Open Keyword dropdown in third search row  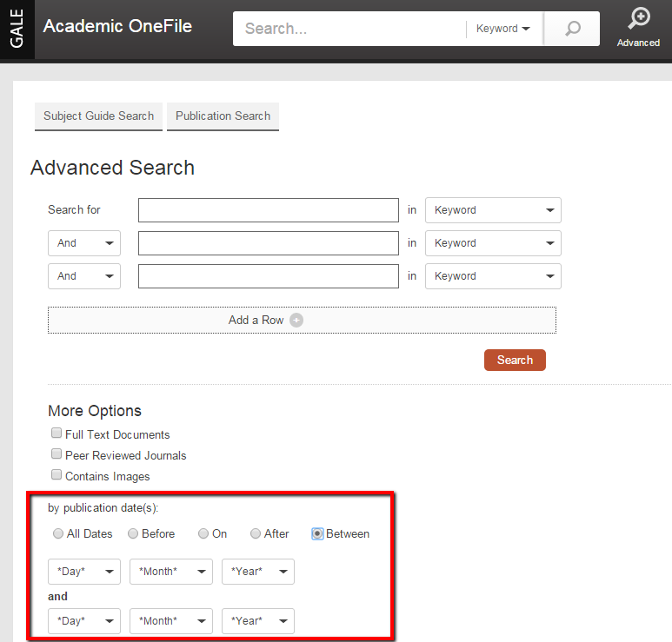tap(493, 276)
